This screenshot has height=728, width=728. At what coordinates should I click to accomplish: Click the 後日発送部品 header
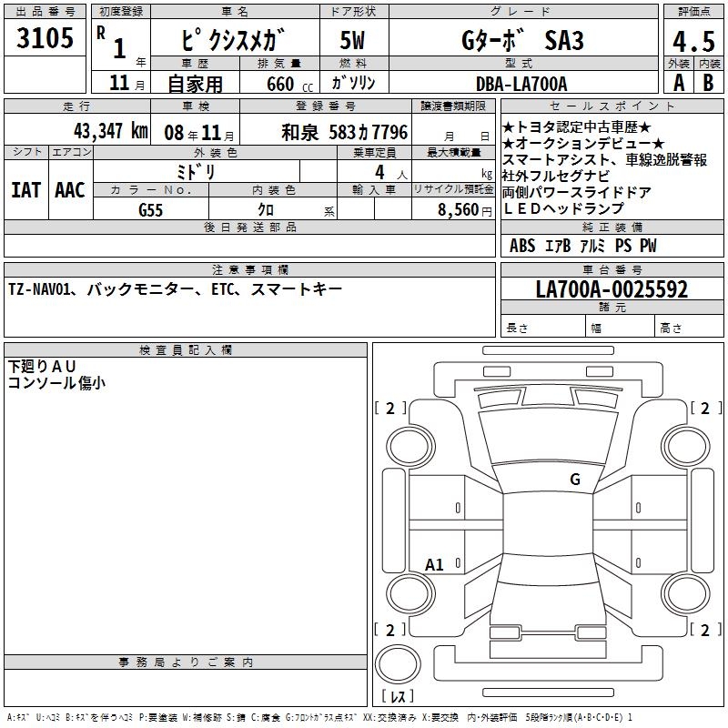(249, 227)
